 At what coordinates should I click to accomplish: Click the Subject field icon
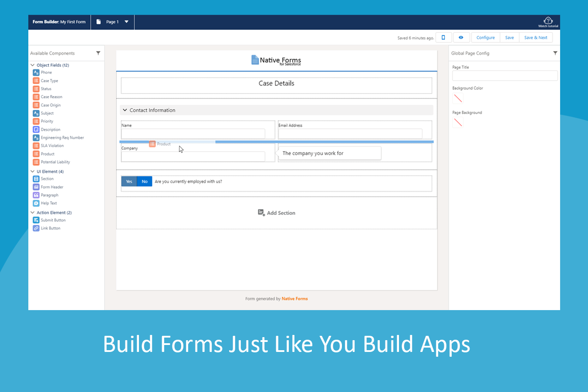point(36,113)
